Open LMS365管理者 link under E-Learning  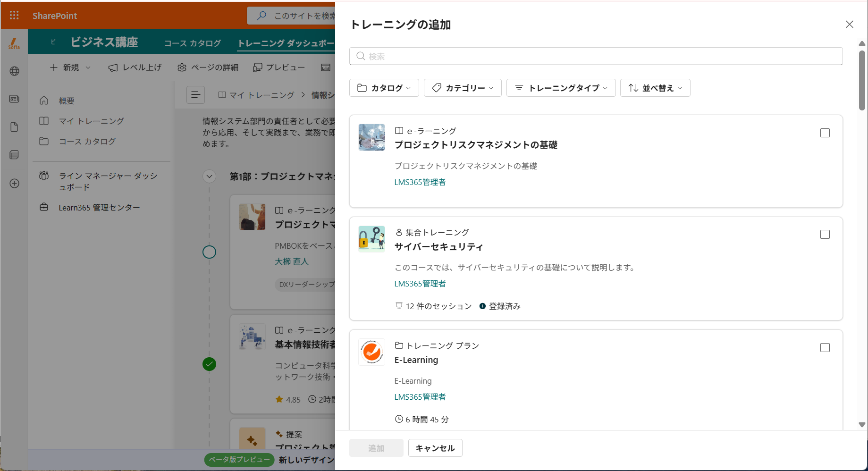click(420, 397)
